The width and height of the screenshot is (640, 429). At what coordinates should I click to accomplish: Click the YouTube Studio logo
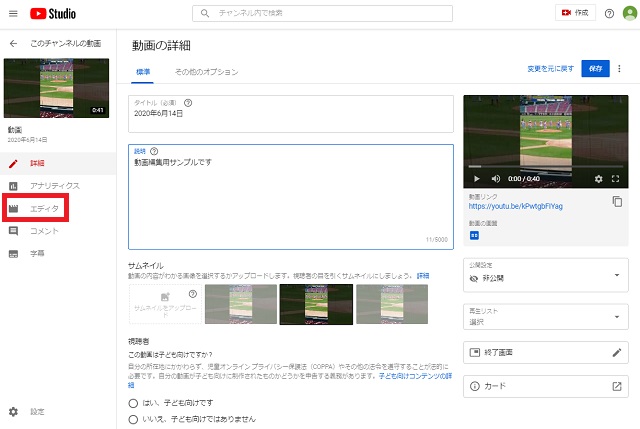[53, 13]
